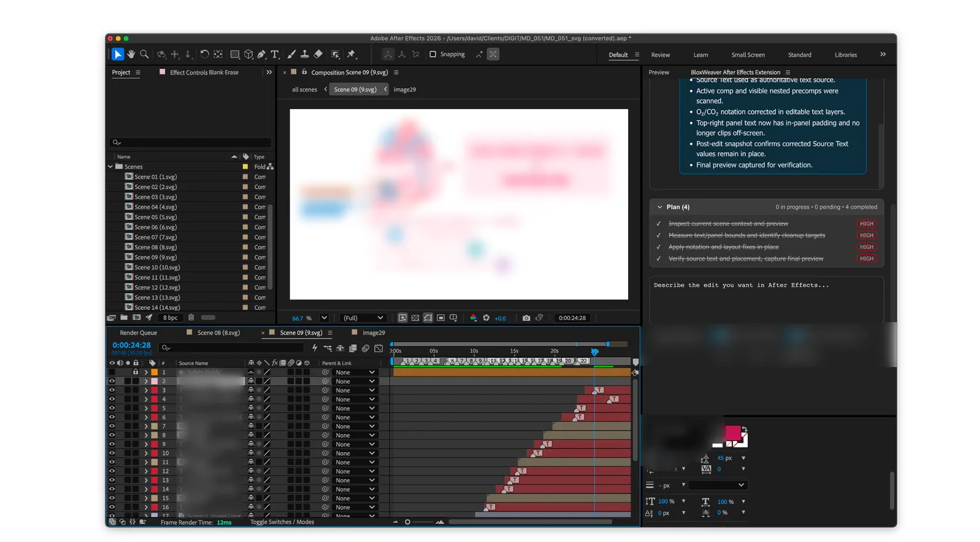Enable the Snapping checkbox
Screen dimensions: 980x542
(x=433, y=54)
